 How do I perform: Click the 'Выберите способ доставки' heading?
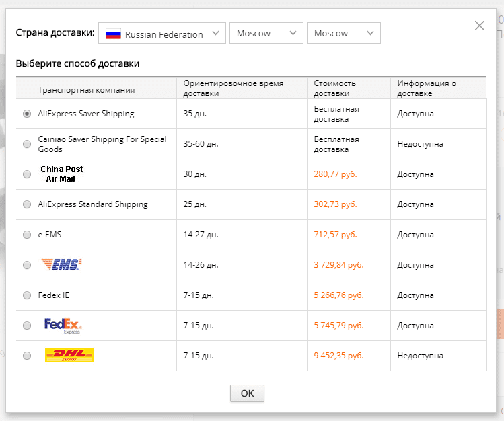coord(77,63)
